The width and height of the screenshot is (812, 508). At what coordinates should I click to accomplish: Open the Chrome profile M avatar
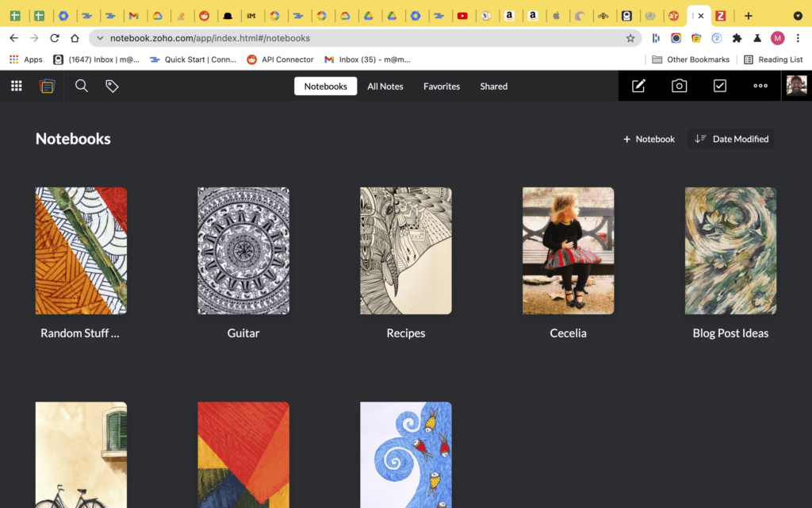click(x=777, y=38)
